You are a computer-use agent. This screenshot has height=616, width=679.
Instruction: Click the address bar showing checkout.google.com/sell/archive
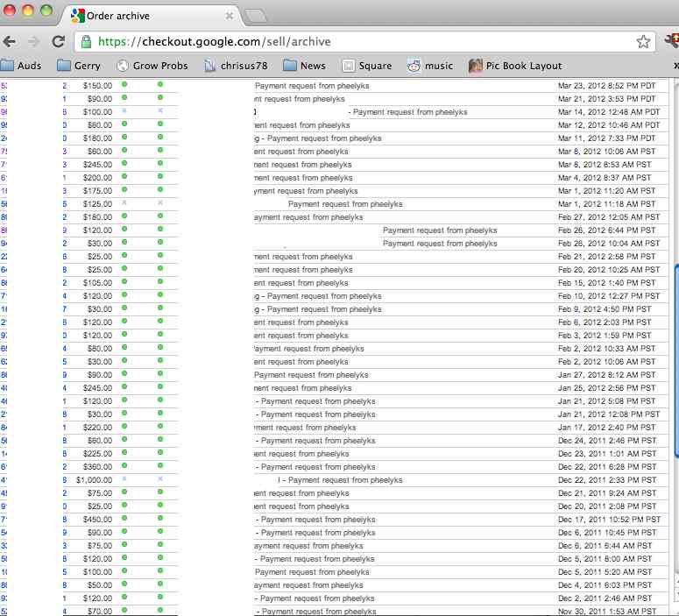[350, 41]
